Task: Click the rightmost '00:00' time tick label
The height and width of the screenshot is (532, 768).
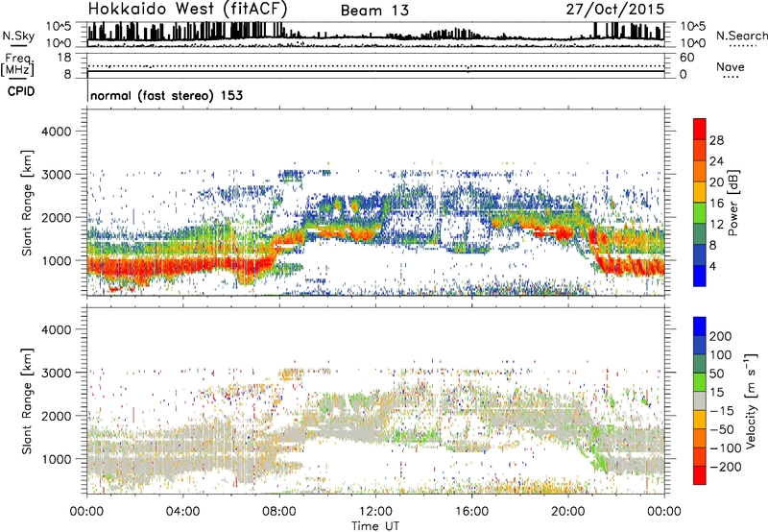Action: tap(664, 512)
